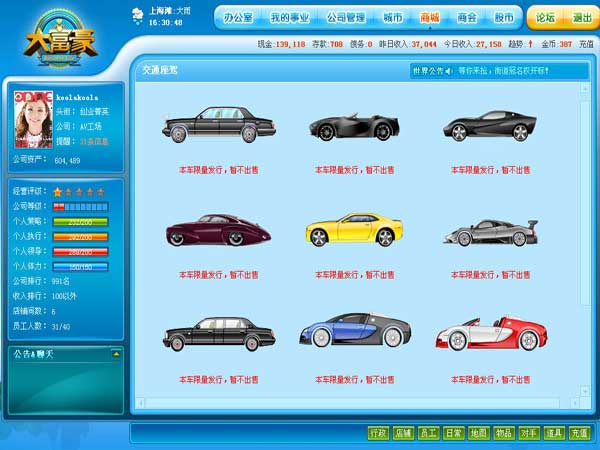Screen dimensions: 600x450
Task: Click the vertical scrollbar down arrow
Action: (585, 391)
